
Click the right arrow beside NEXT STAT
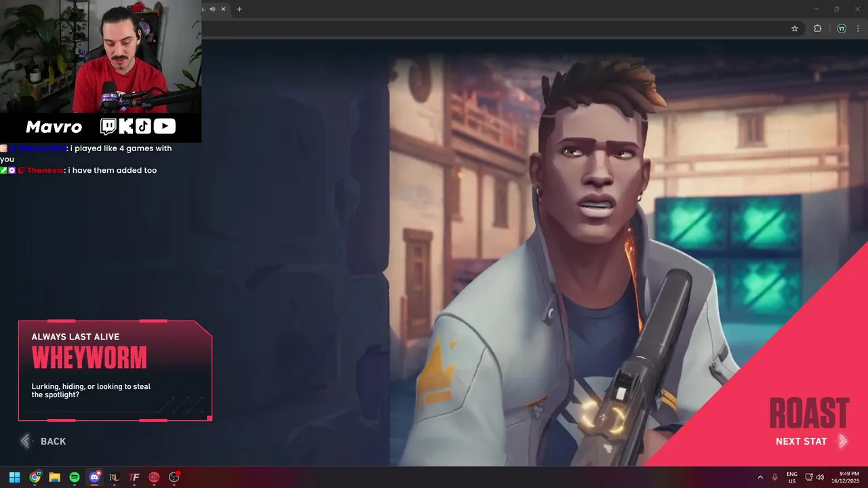842,441
